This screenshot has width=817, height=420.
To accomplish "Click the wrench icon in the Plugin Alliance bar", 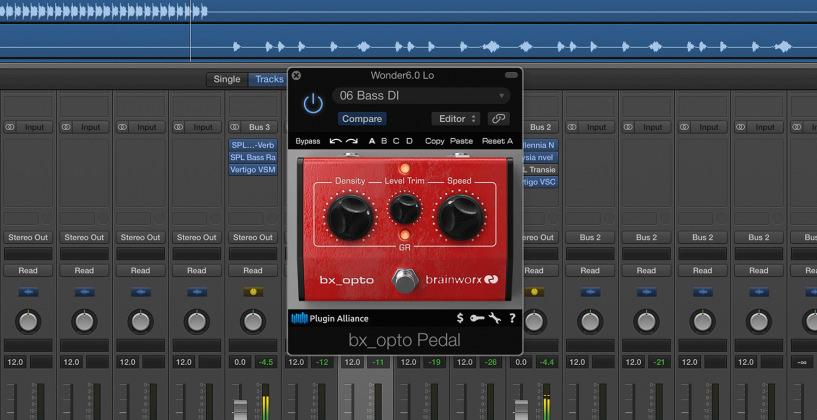I will tap(494, 318).
